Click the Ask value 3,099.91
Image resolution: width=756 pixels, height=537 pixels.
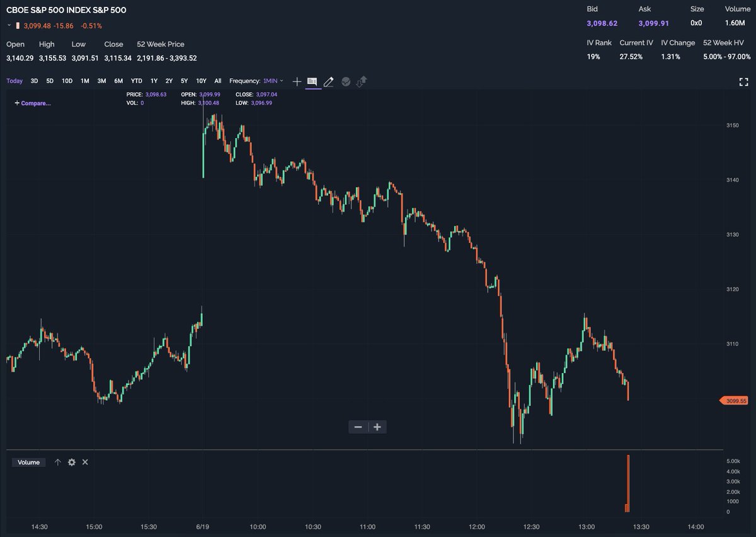(653, 23)
